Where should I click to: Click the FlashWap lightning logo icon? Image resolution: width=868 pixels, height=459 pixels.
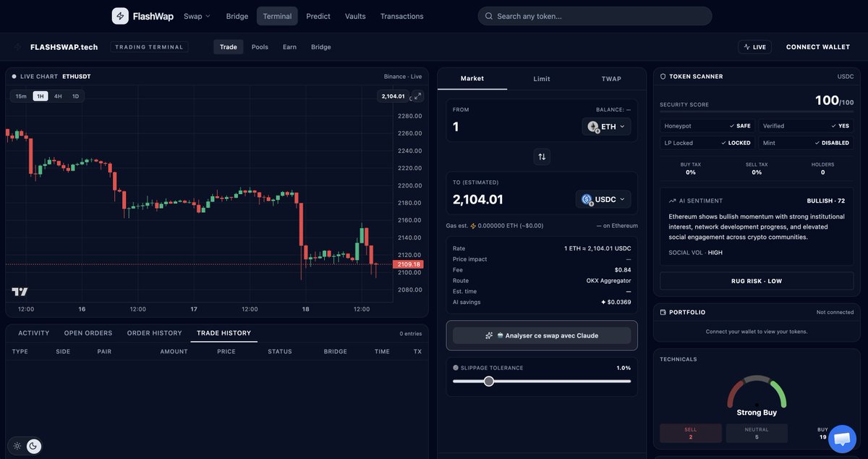[x=120, y=16]
